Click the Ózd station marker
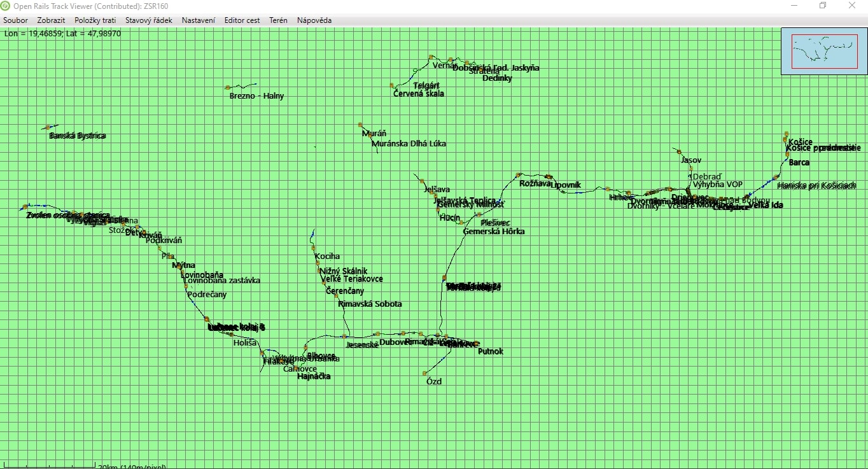868x469 pixels. [424, 373]
